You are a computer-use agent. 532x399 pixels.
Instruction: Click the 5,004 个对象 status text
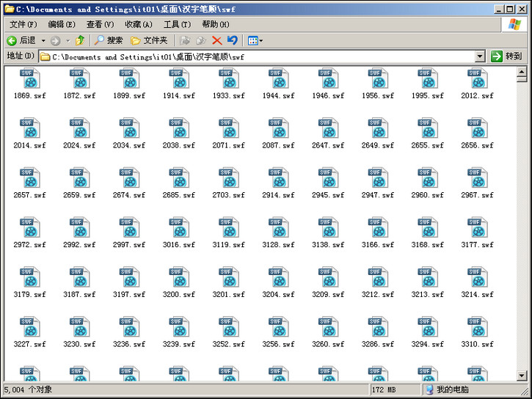coord(28,390)
